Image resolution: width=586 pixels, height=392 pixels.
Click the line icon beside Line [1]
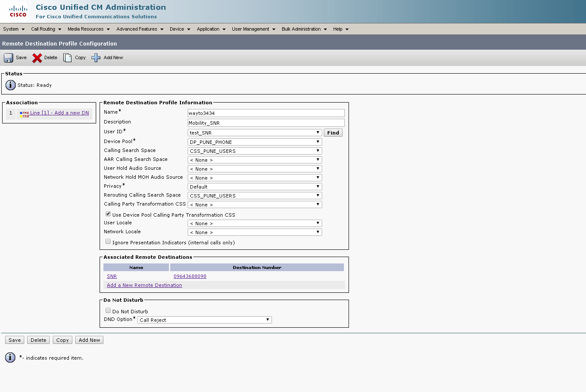tap(24, 114)
